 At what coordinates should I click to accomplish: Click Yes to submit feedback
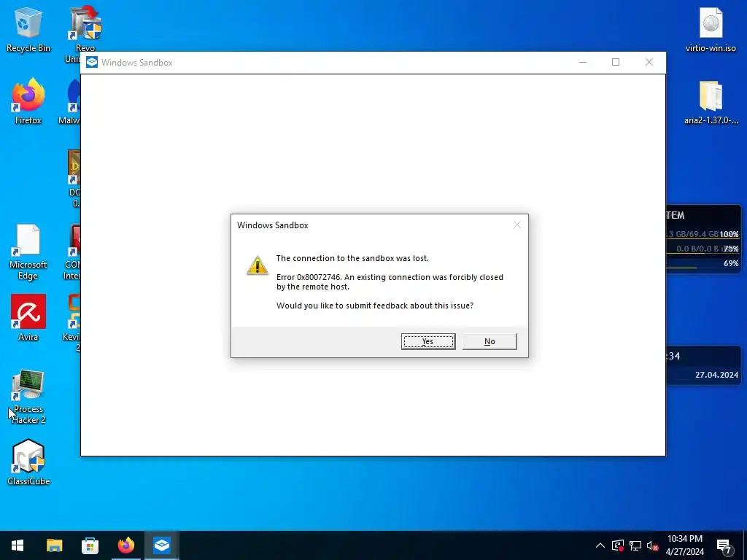(427, 341)
